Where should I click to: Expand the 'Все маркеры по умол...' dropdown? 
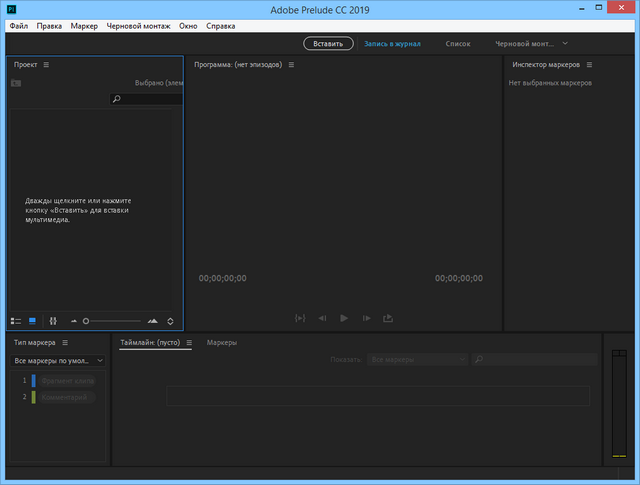(58, 360)
